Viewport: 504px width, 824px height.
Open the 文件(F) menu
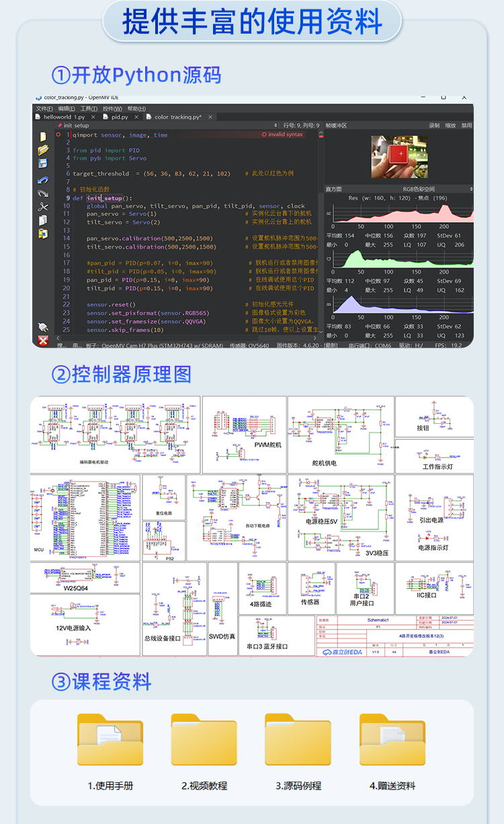(44, 108)
